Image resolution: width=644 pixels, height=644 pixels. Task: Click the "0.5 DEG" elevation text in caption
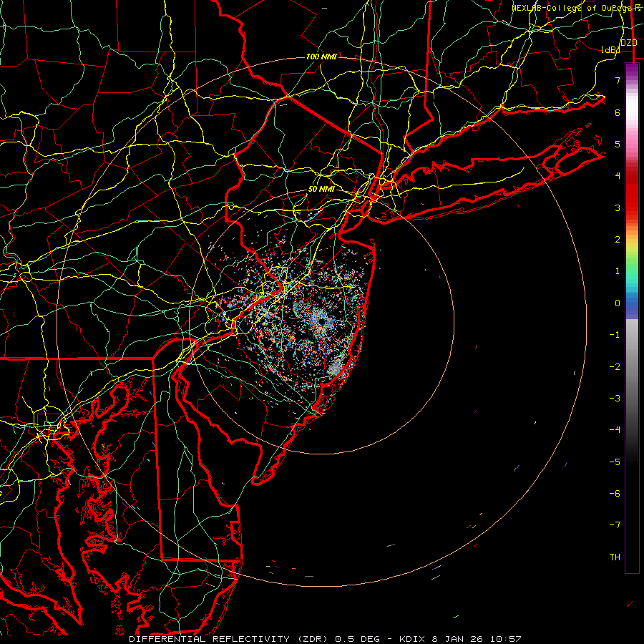pos(358,639)
